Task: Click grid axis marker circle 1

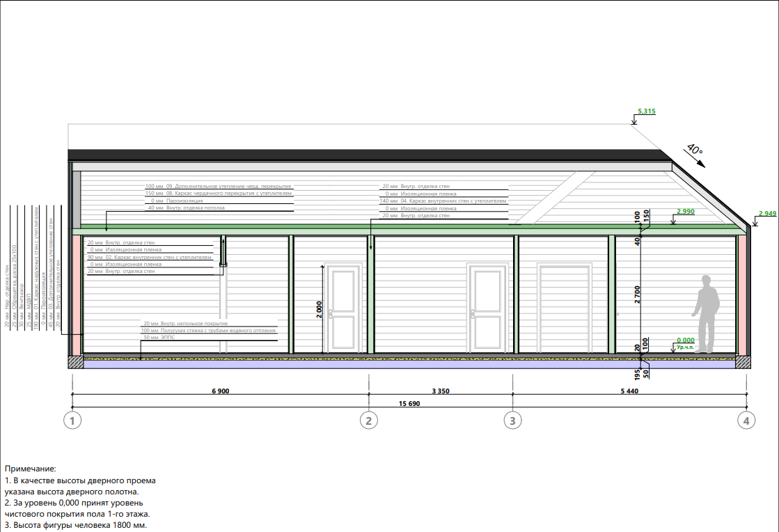Action: (x=72, y=420)
